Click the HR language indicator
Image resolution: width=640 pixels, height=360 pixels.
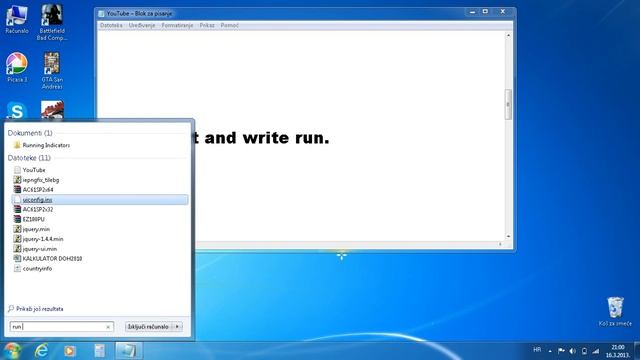[x=537, y=350]
